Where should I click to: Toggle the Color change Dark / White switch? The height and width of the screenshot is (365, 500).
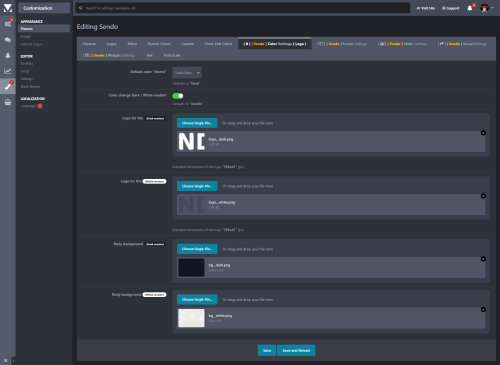(178, 96)
